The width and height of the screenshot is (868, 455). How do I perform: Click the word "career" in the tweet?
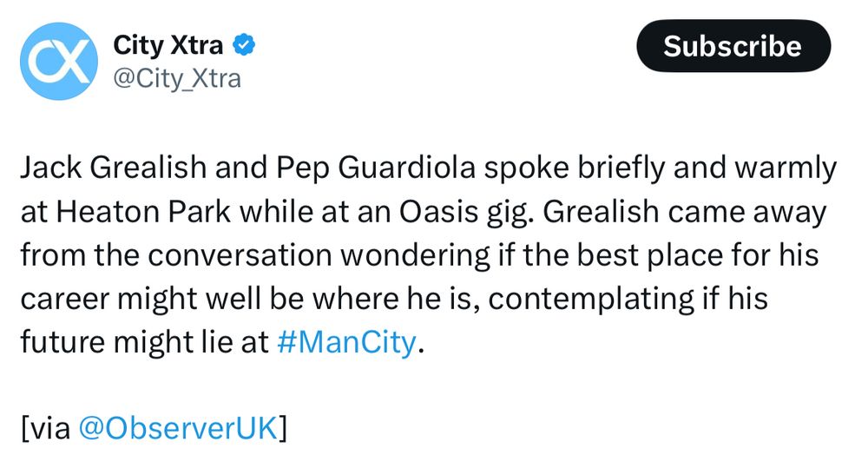[x=65, y=300]
